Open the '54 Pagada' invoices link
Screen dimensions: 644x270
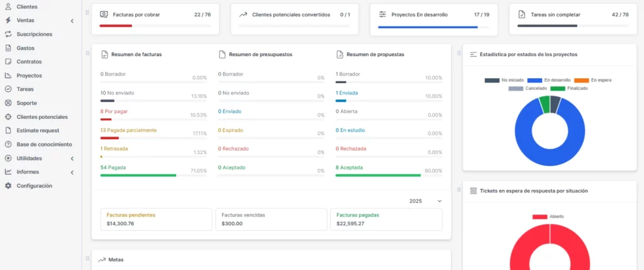[x=112, y=167]
